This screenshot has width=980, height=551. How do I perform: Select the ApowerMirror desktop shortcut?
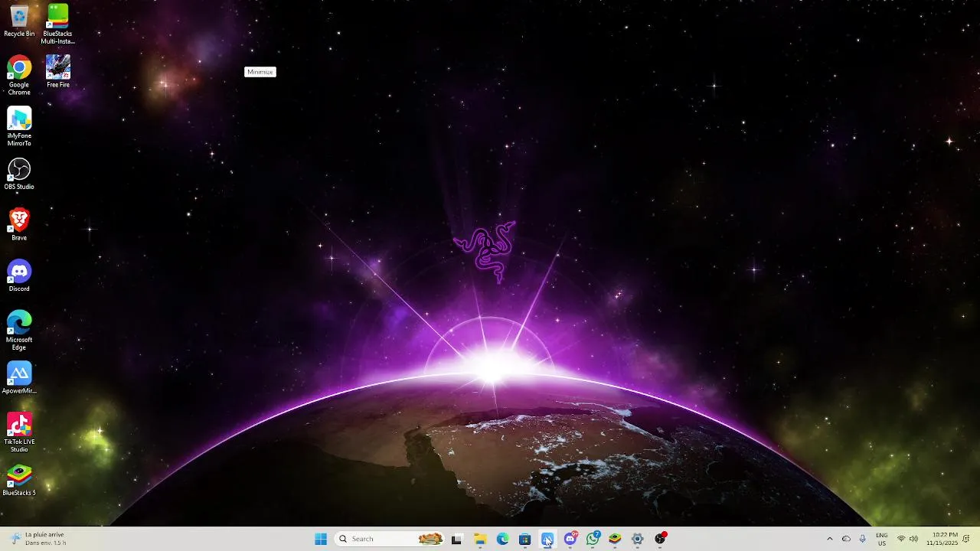19,378
